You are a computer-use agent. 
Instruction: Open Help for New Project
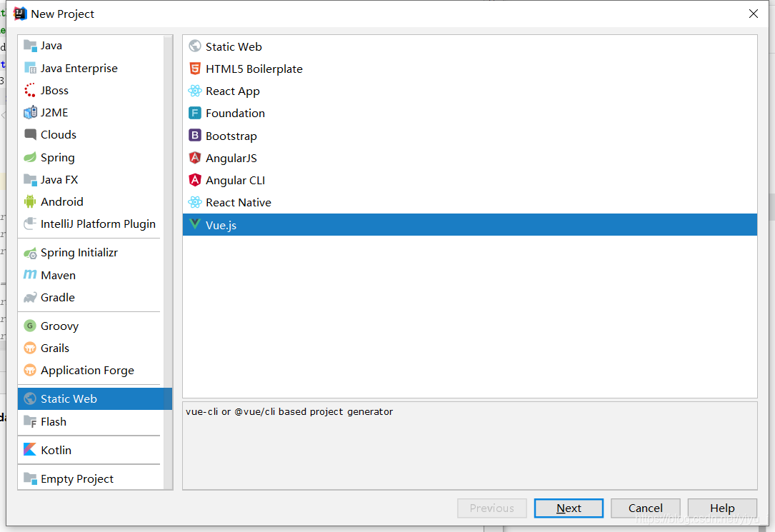tap(722, 508)
